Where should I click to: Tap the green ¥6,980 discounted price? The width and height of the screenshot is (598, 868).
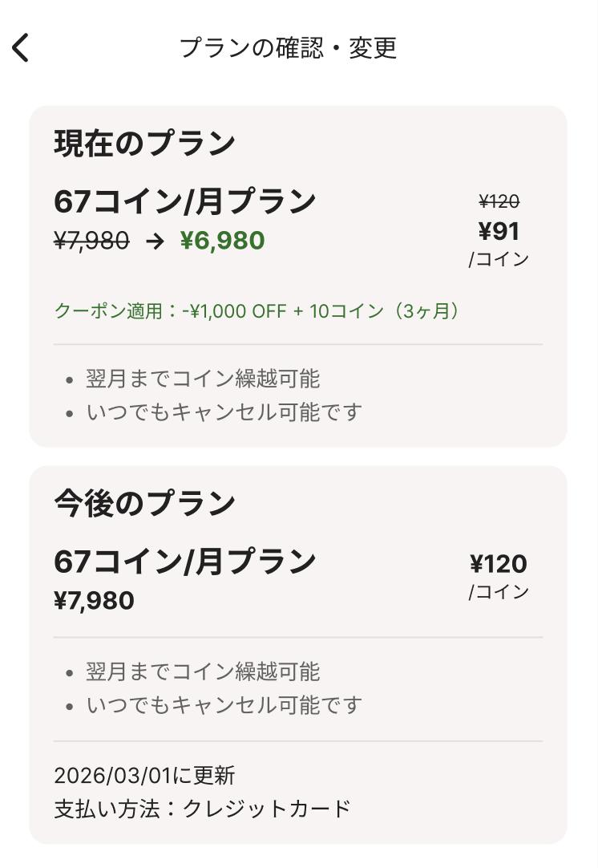222,241
